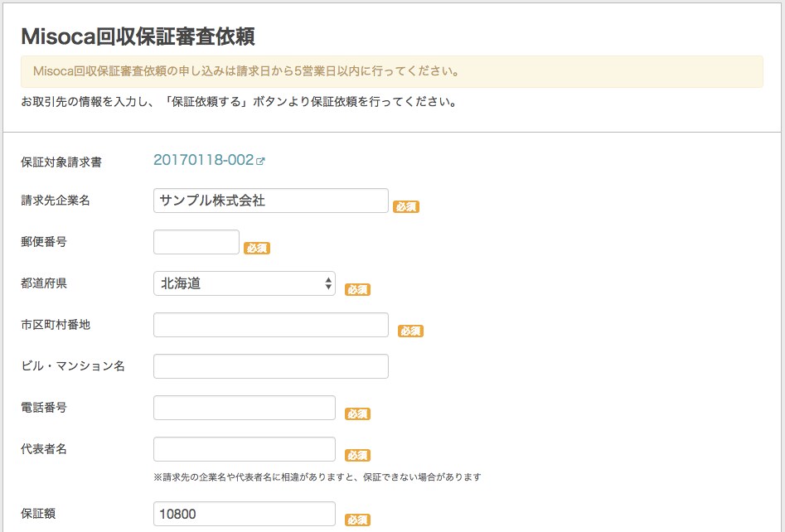Click 必須 badge next to phone field
The image size is (785, 532).
point(357,414)
